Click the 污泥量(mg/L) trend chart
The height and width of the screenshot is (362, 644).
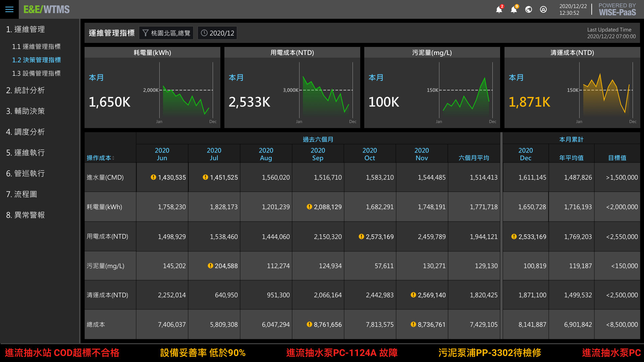pos(466,90)
